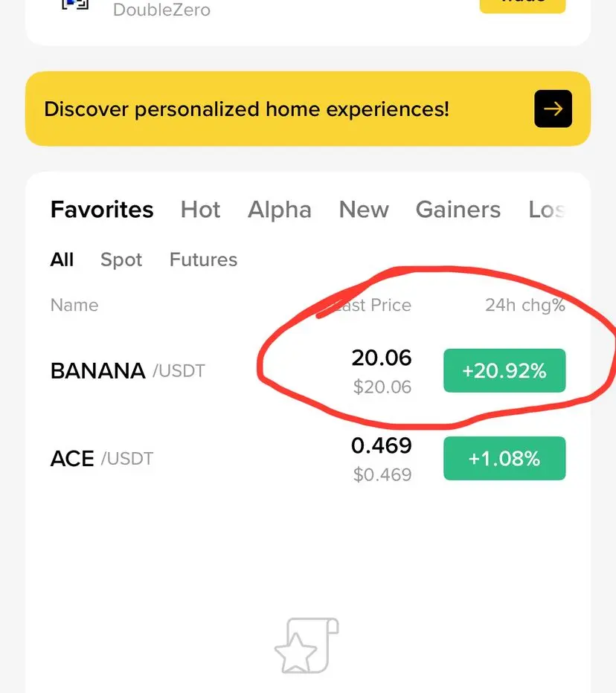Sort by the Name column header
Image resolution: width=616 pixels, height=693 pixels.
tap(74, 305)
